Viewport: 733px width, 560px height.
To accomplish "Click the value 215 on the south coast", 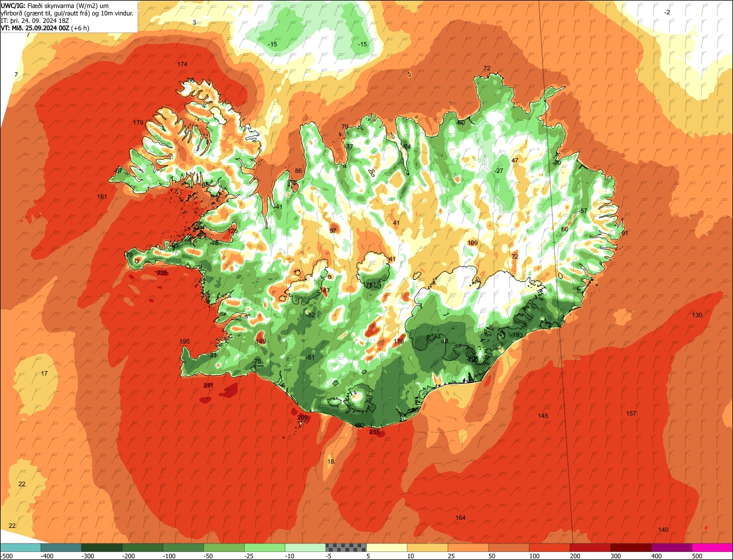I will pyautogui.click(x=375, y=432).
